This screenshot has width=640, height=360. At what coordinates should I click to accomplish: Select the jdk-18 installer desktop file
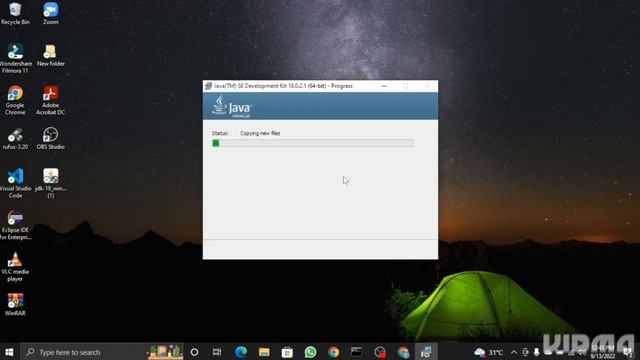point(51,184)
